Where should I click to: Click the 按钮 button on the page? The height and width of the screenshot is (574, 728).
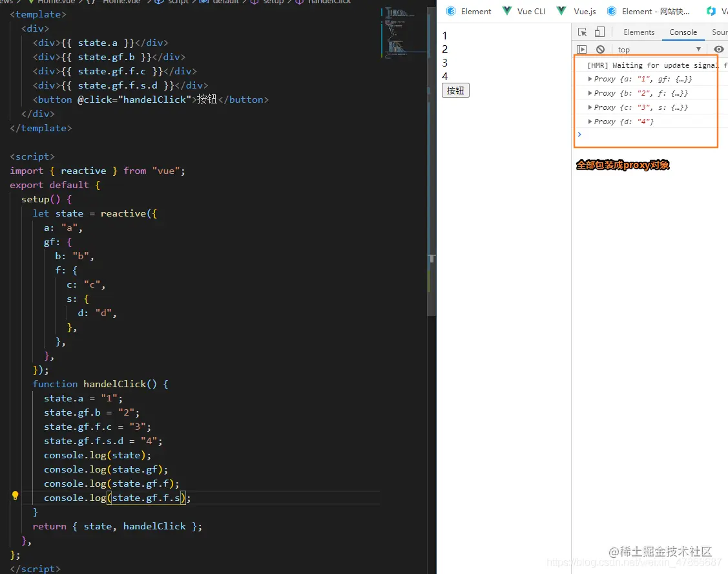[455, 90]
